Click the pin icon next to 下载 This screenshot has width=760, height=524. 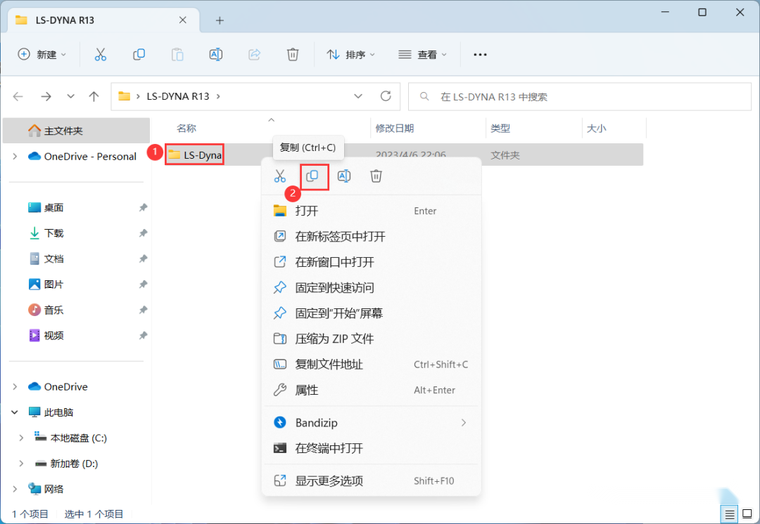pyautogui.click(x=143, y=233)
